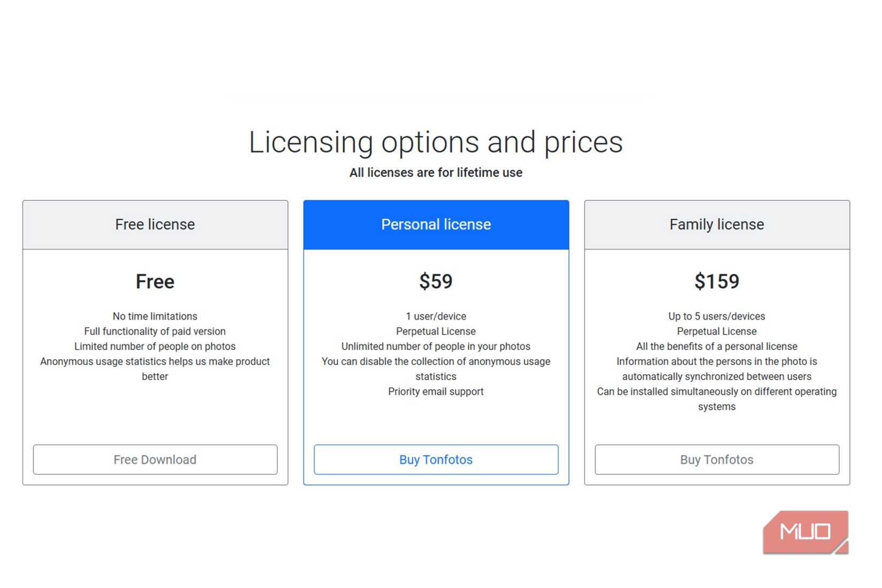Screen dimensions: 882x588
Task: Click the Free price label
Action: [x=155, y=282]
